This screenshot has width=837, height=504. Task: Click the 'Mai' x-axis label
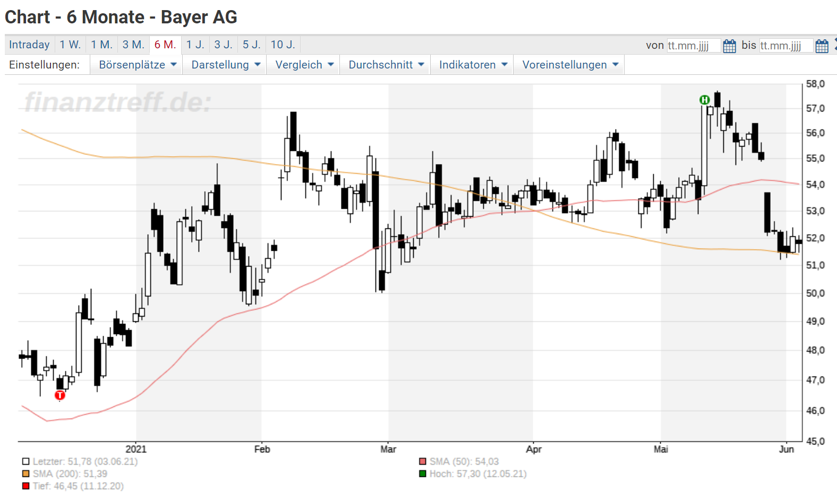pos(661,449)
